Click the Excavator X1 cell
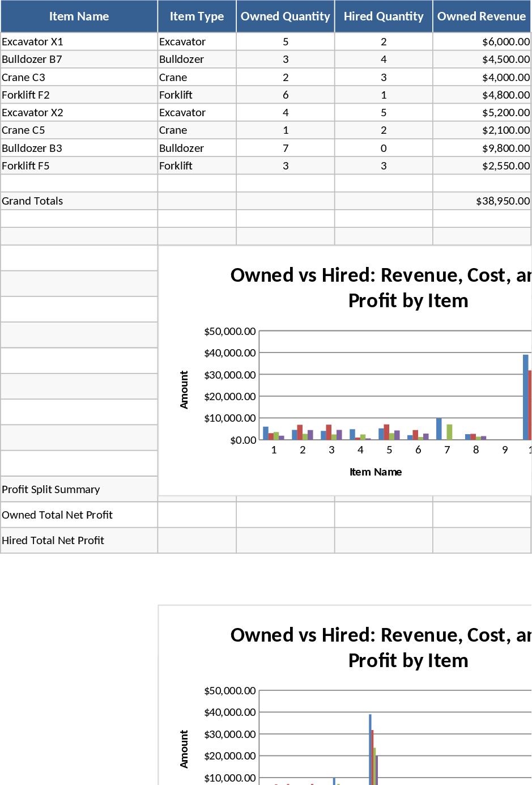 [x=79, y=42]
